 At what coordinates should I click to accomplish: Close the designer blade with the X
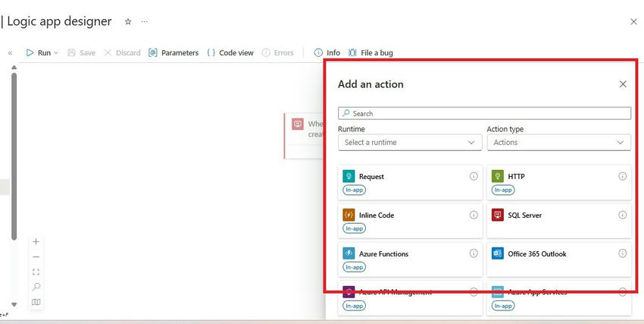coord(633,22)
